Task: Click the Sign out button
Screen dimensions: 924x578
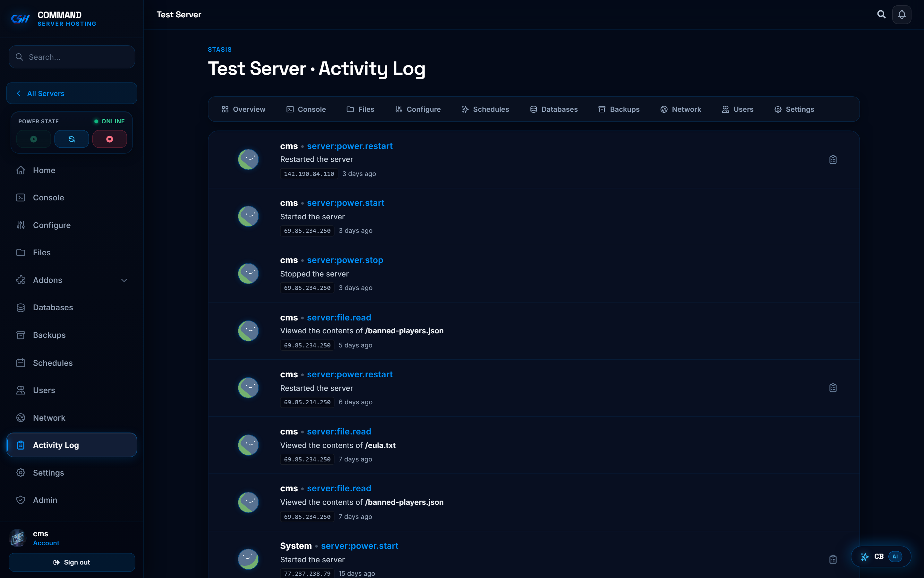Action: 72,562
